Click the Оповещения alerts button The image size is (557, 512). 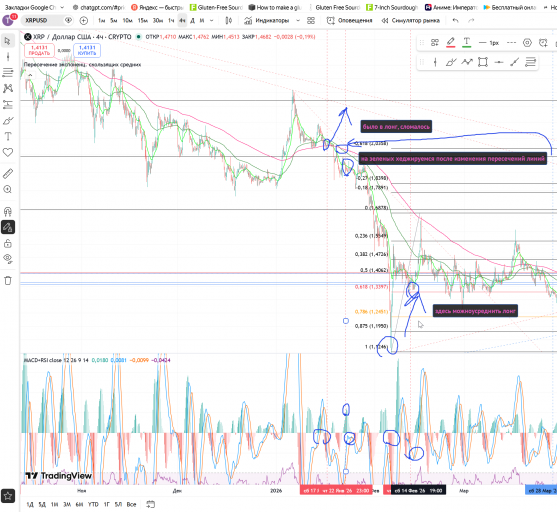(x=349, y=21)
